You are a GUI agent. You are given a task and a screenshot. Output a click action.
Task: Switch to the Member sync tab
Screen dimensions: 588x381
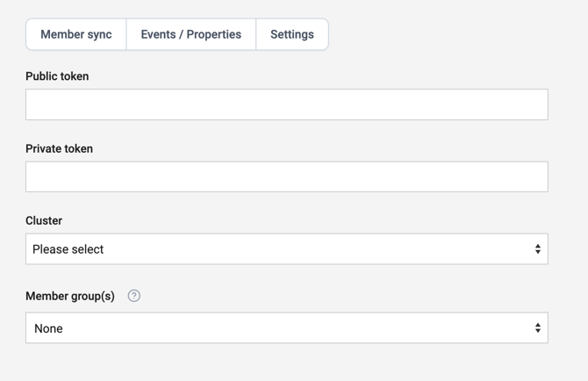pos(76,34)
